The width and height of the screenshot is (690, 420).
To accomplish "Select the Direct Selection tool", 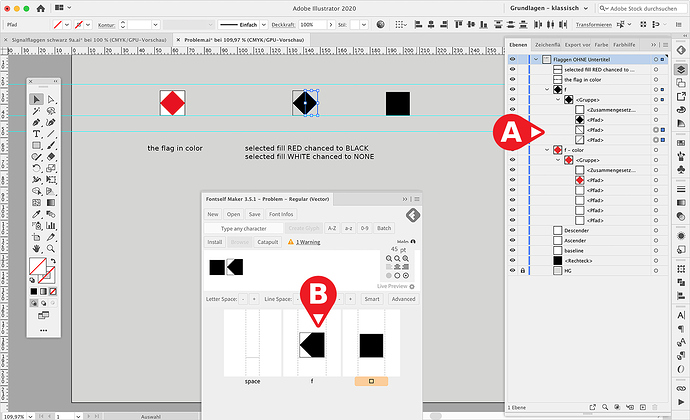I will coord(51,99).
